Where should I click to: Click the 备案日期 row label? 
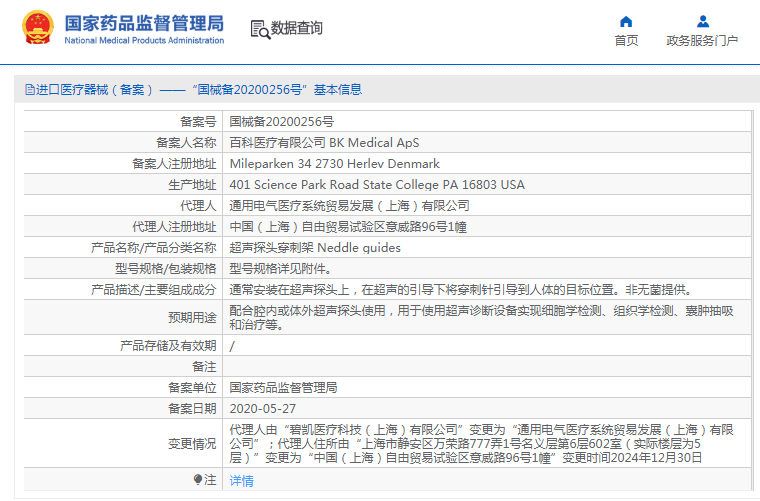tap(192, 409)
